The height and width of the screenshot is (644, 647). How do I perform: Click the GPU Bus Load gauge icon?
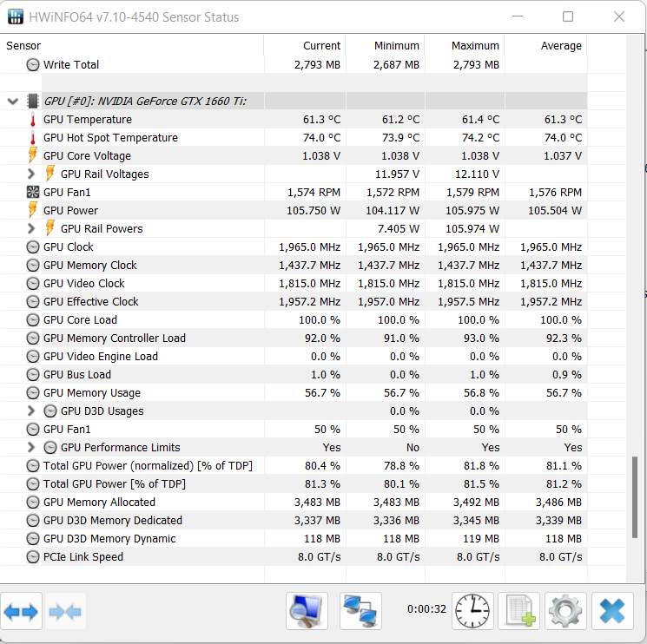click(33, 375)
